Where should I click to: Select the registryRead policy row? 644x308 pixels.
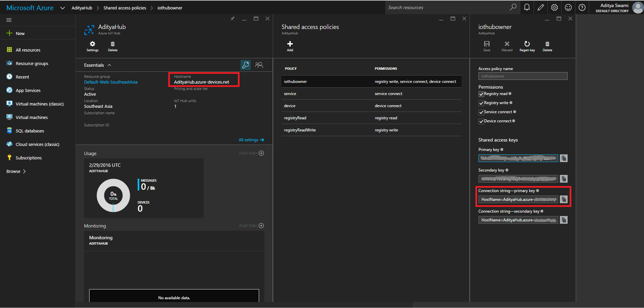pyautogui.click(x=371, y=118)
